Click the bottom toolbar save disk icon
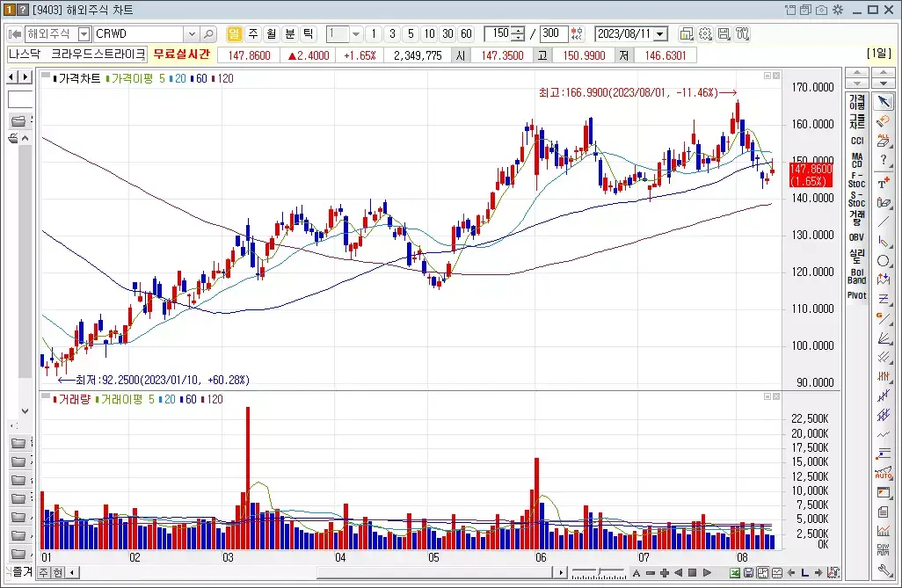 748,572
